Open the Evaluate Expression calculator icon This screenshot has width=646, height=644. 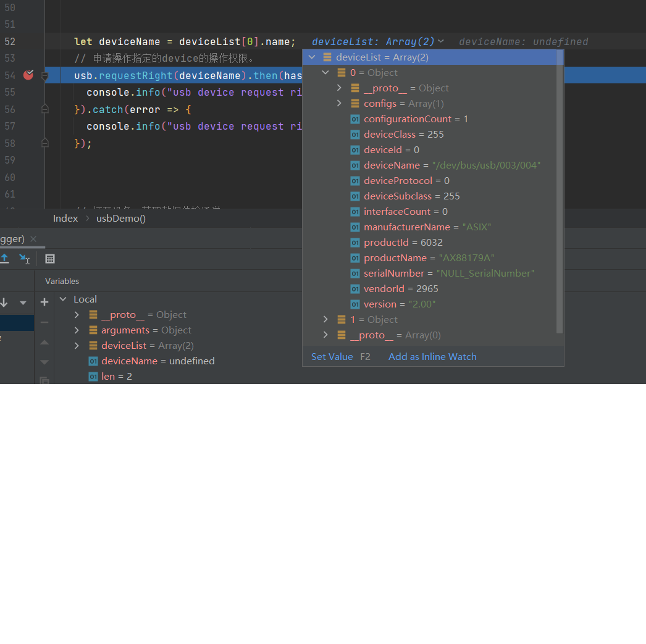click(x=50, y=259)
